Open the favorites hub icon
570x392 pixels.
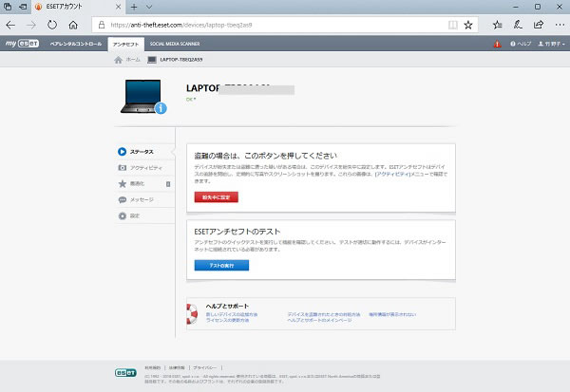point(497,25)
